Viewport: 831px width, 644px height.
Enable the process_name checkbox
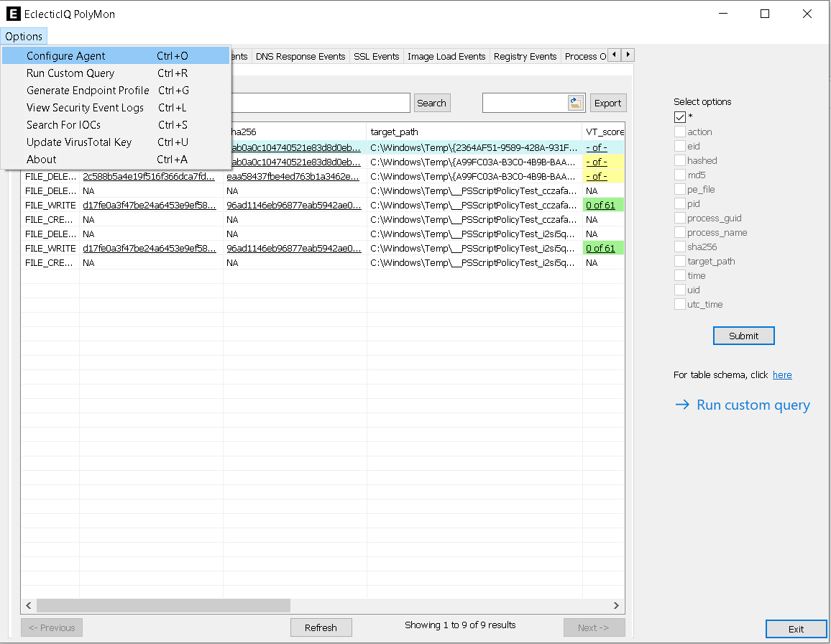[x=679, y=232]
